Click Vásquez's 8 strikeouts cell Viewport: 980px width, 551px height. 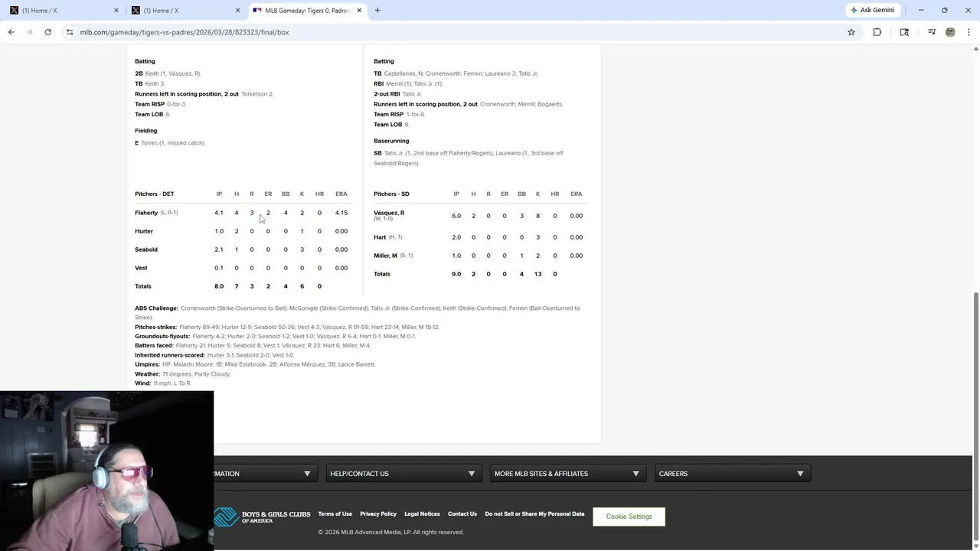tap(537, 216)
